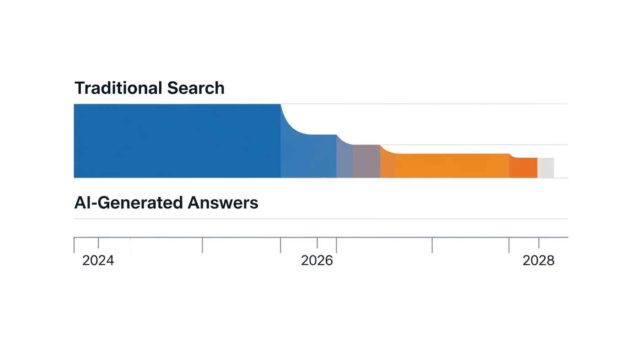
Task: Select the light gray segment at chart end
Action: pos(546,168)
